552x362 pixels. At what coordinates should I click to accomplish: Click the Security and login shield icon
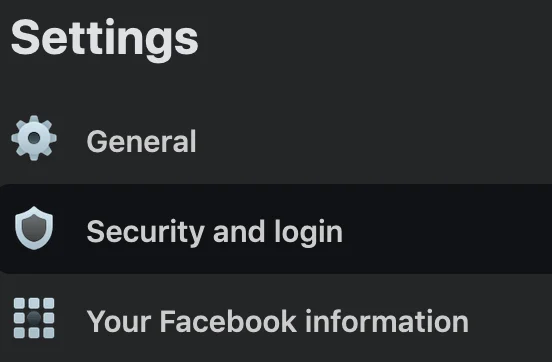coord(34,228)
